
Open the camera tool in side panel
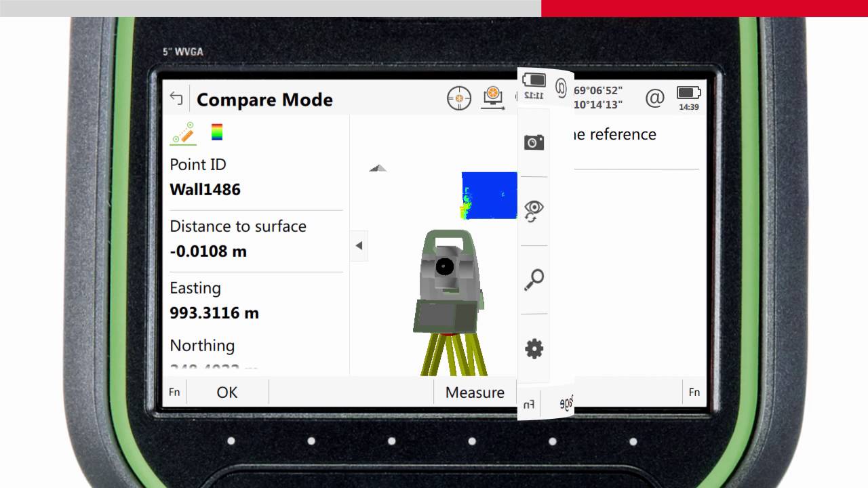point(534,142)
